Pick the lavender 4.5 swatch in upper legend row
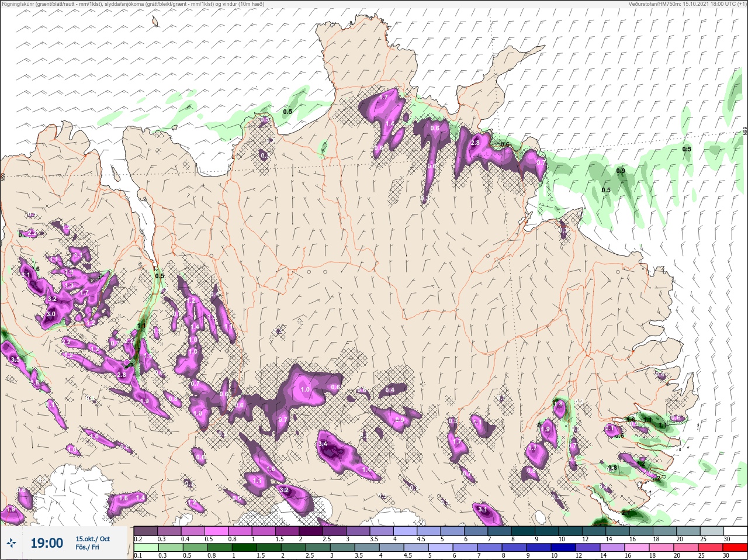This screenshot has height=560, width=748. tap(429, 531)
